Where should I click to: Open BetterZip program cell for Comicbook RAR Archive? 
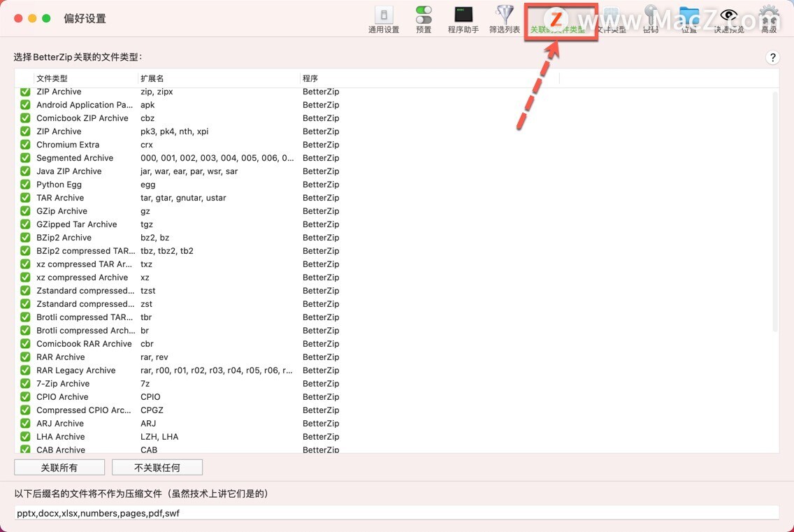pos(321,343)
